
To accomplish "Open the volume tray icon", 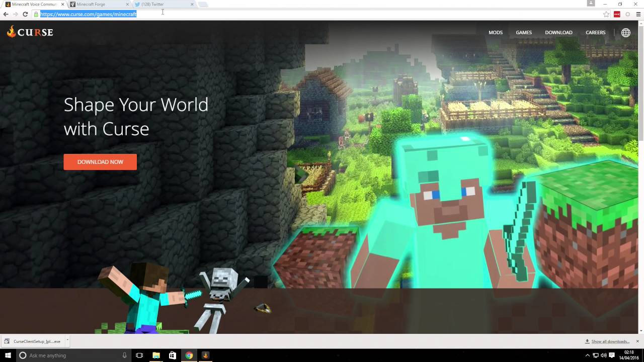I will [x=604, y=355].
